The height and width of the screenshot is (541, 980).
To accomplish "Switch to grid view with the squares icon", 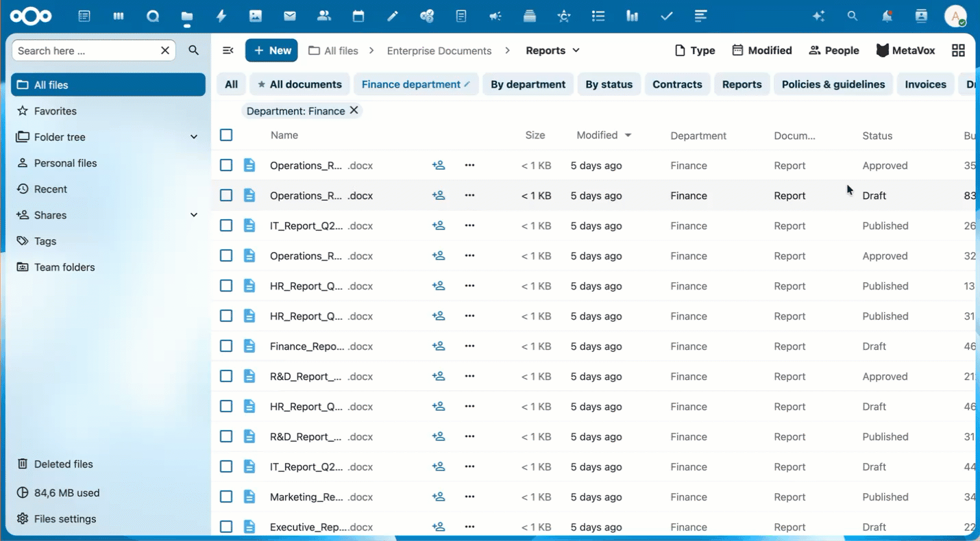I will [958, 50].
